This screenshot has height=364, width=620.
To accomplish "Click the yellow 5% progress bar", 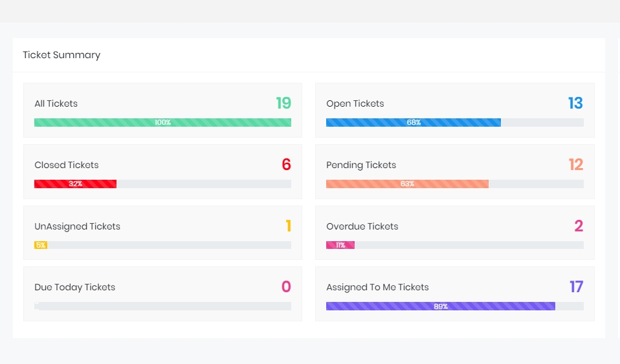I will click(x=41, y=245).
